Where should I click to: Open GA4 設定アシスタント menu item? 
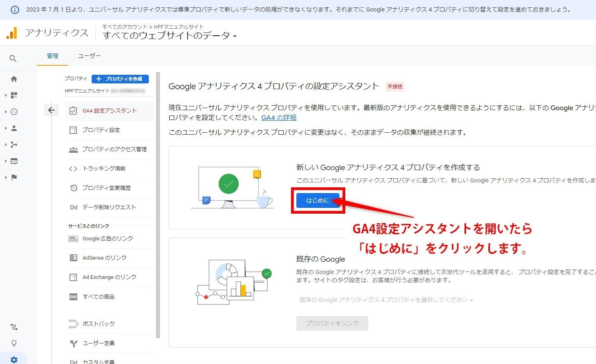coord(109,111)
